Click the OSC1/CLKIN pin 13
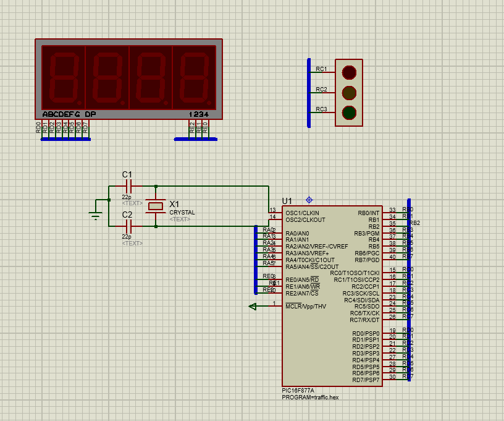The width and height of the screenshot is (504, 421). click(275, 213)
